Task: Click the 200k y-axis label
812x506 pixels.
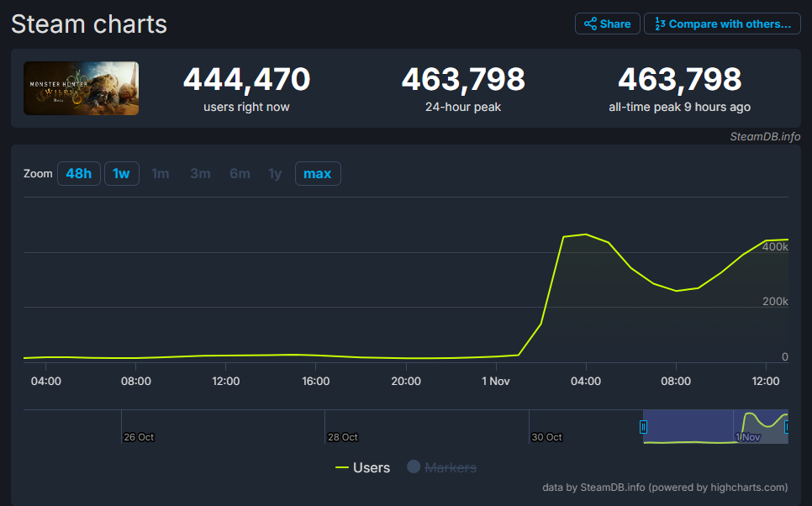Action: tap(775, 302)
